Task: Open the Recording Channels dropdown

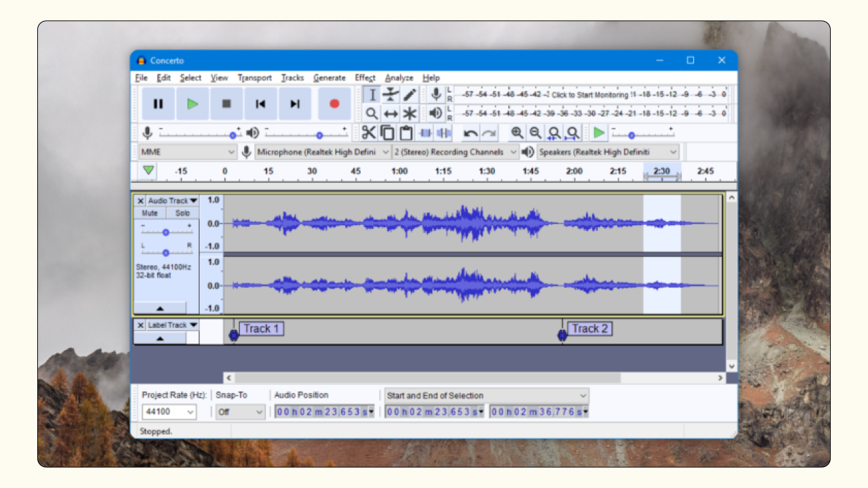Action: pos(456,152)
